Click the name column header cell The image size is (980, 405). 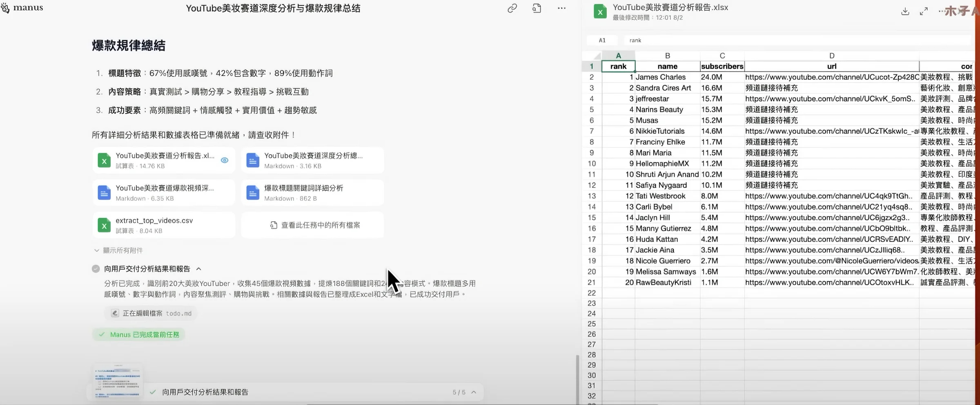pos(668,66)
